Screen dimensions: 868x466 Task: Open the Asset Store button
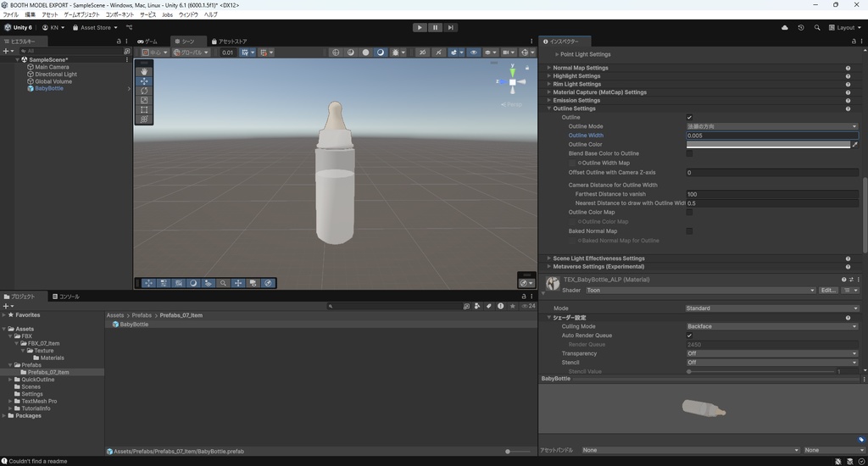pyautogui.click(x=95, y=27)
